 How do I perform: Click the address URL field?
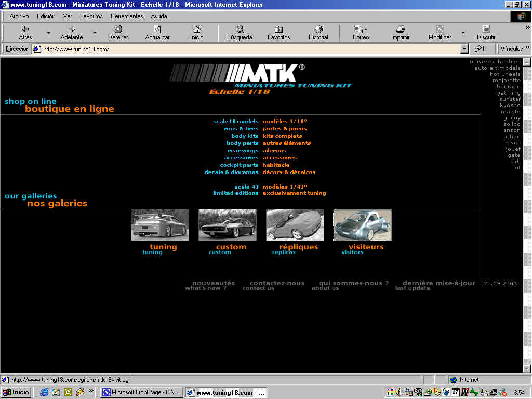[x=250, y=49]
